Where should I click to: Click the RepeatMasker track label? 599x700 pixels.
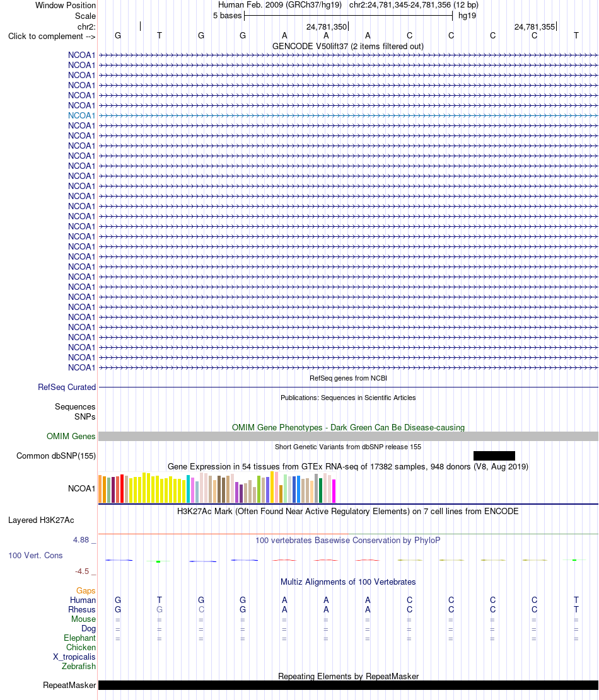pyautogui.click(x=69, y=686)
